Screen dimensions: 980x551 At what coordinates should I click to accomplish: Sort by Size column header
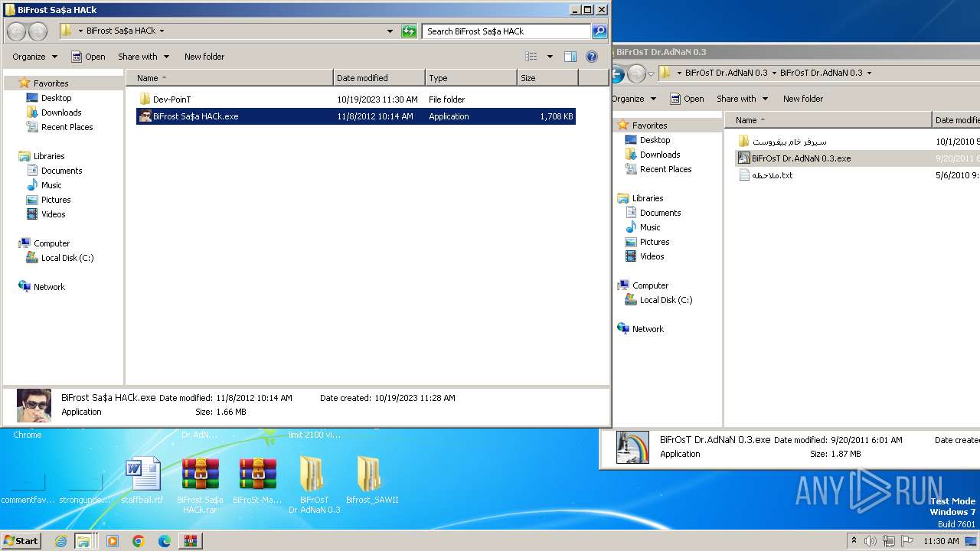click(547, 78)
